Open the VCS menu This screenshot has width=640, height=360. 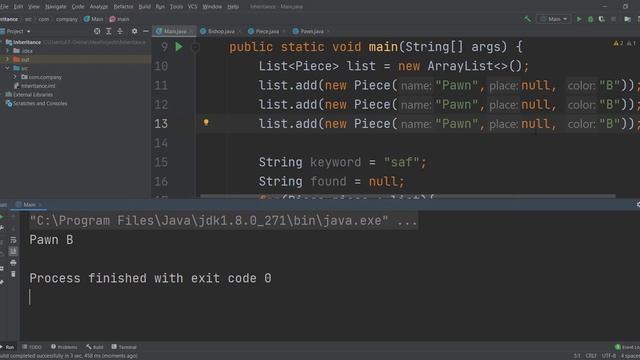coord(192,7)
